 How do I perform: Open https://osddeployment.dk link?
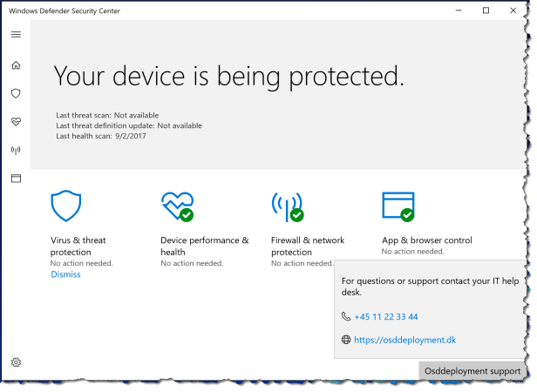(405, 340)
